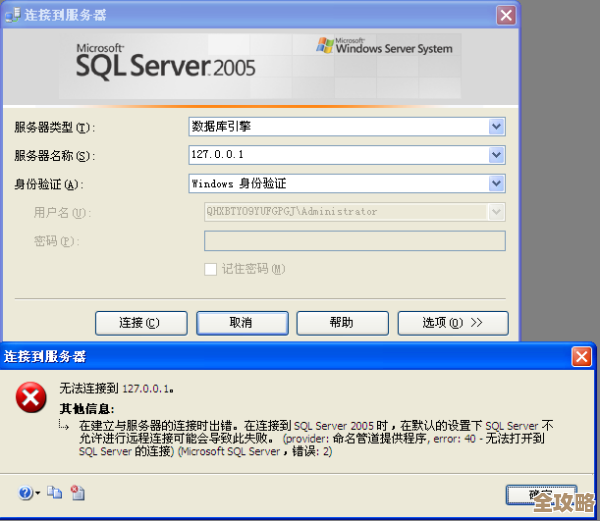Copy the error message text icon
This screenshot has height=521, width=600.
pyautogui.click(x=54, y=493)
